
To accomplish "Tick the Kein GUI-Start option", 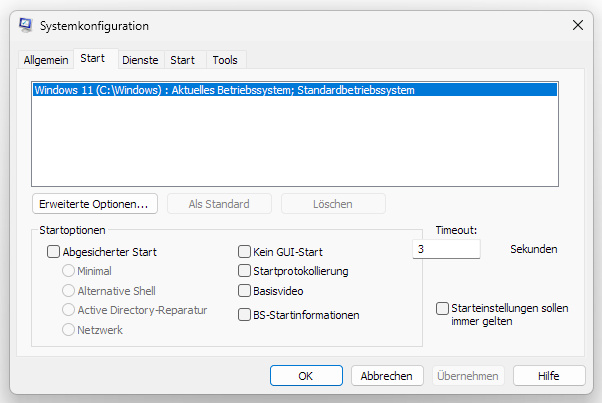I will [245, 252].
